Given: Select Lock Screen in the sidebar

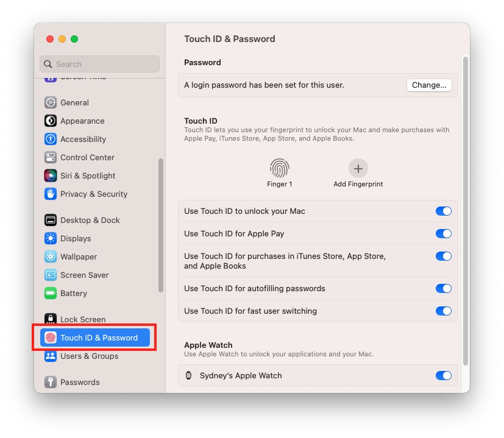Looking at the screenshot, I should pos(51,319).
